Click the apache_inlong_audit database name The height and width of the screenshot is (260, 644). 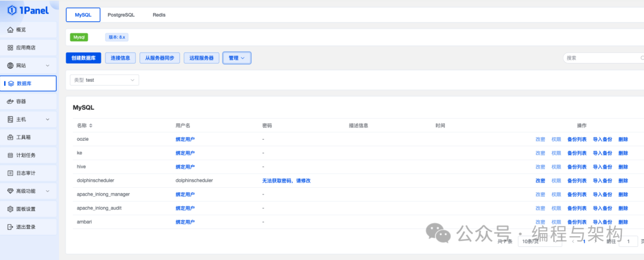point(99,208)
